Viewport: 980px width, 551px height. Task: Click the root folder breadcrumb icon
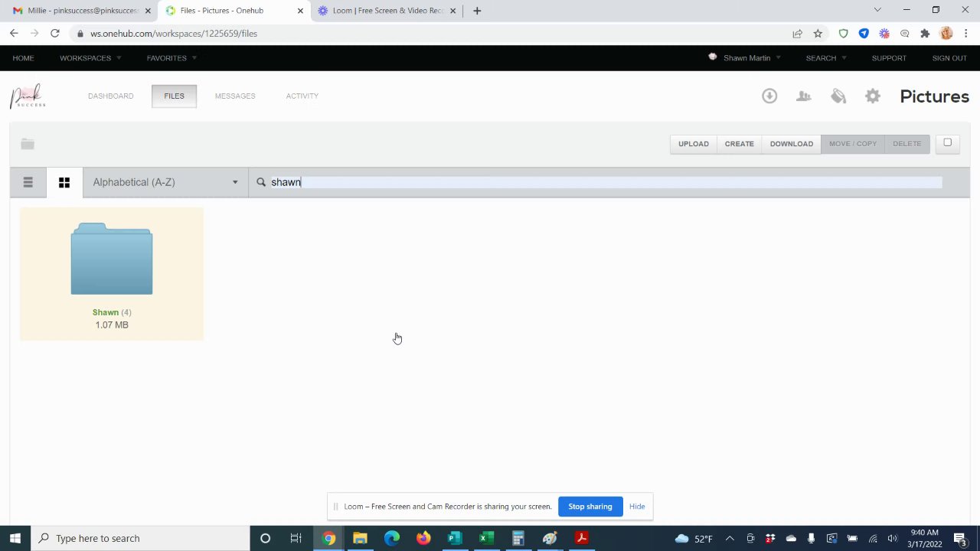click(28, 144)
